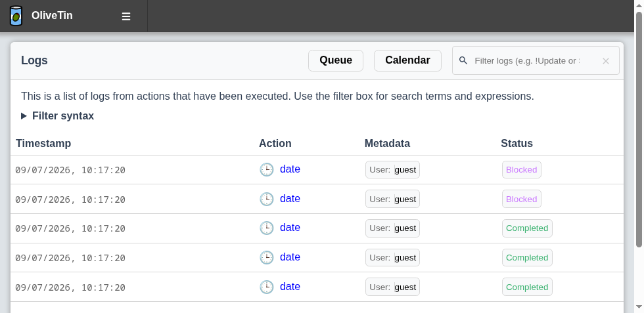Open the date link in the first Completed row

pyautogui.click(x=290, y=227)
